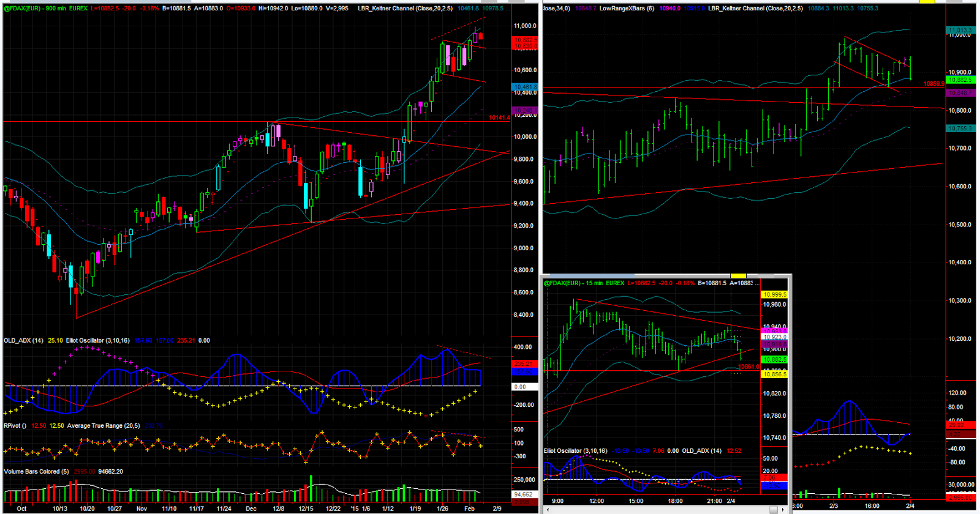The height and width of the screenshot is (514, 980).
Task: Select the OLD_ADX (14) label in 900 min chart
Action: [x=23, y=340]
